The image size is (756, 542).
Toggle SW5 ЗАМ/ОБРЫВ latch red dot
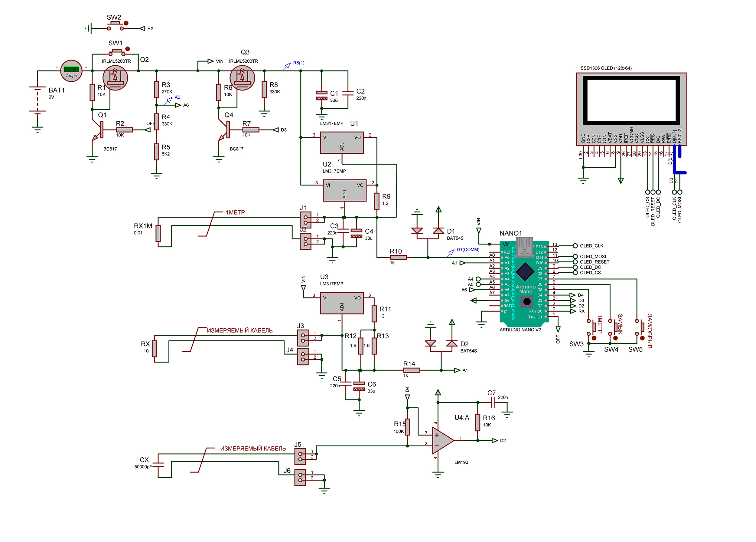[642, 338]
